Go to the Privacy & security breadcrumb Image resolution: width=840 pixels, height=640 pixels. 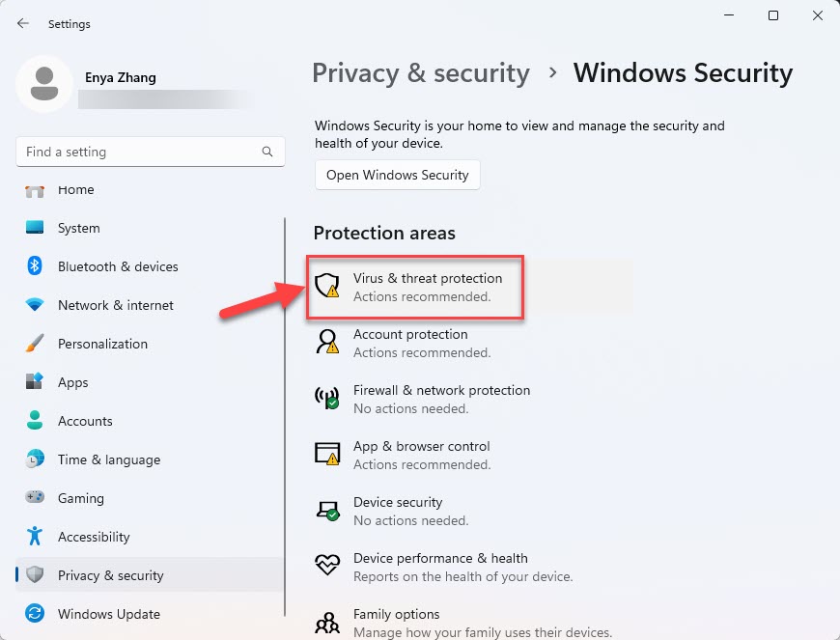point(421,72)
